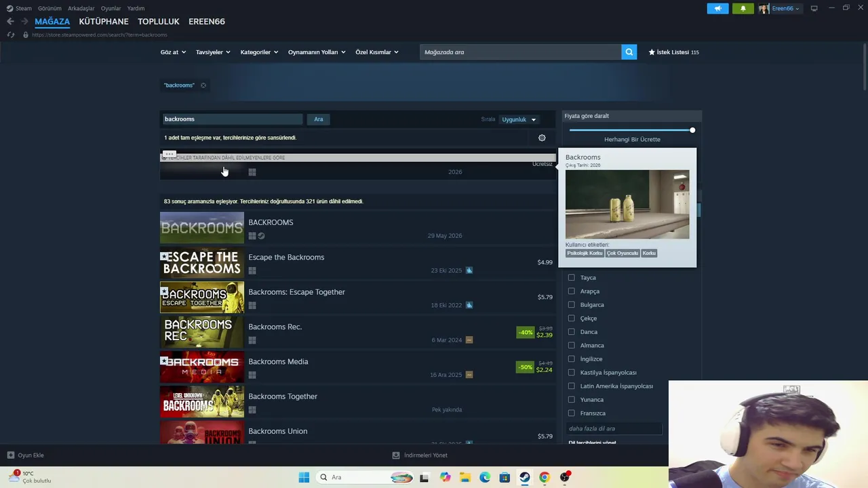The image size is (868, 488).
Task: Expand the Oynamanın Yolları dropdown
Action: (317, 52)
